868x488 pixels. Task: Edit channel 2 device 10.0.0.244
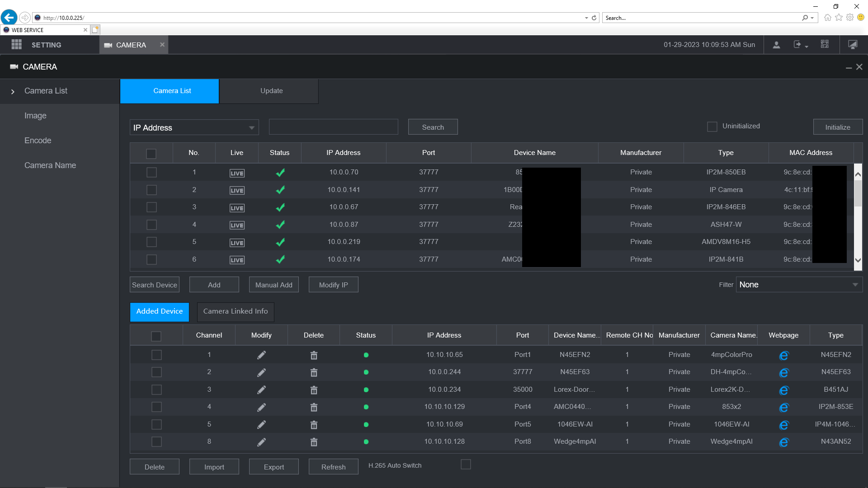(261, 372)
